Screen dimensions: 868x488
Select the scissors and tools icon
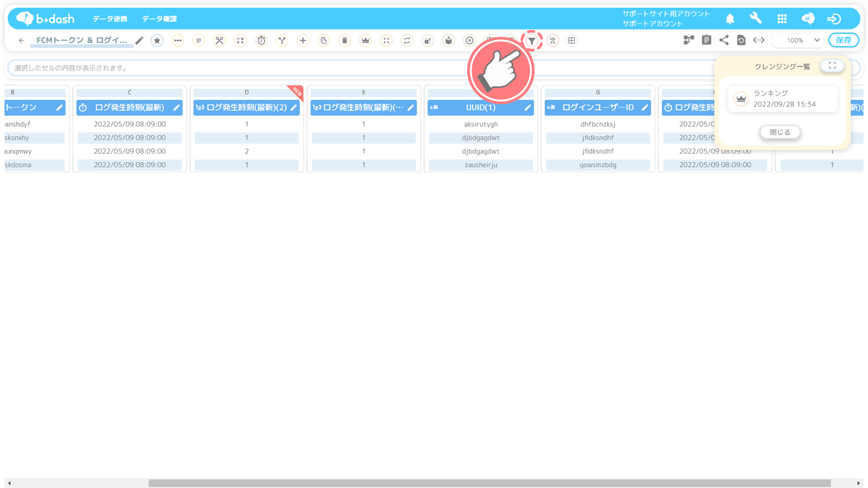click(220, 40)
